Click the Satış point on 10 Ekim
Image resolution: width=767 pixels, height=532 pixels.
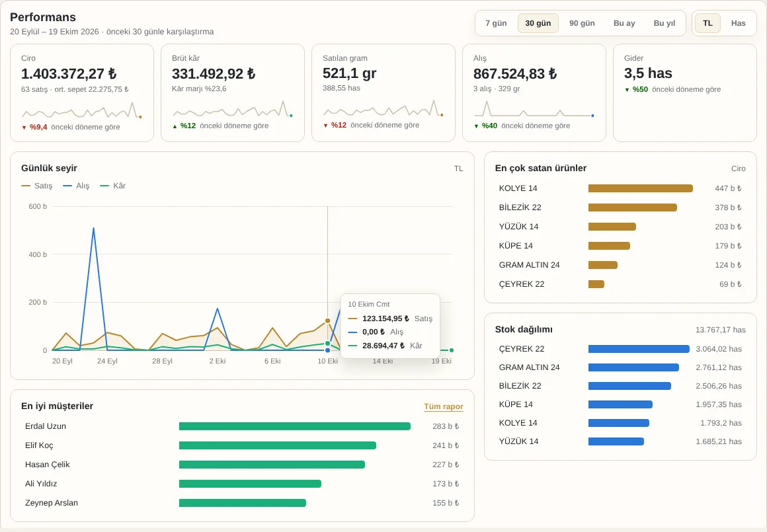327,321
